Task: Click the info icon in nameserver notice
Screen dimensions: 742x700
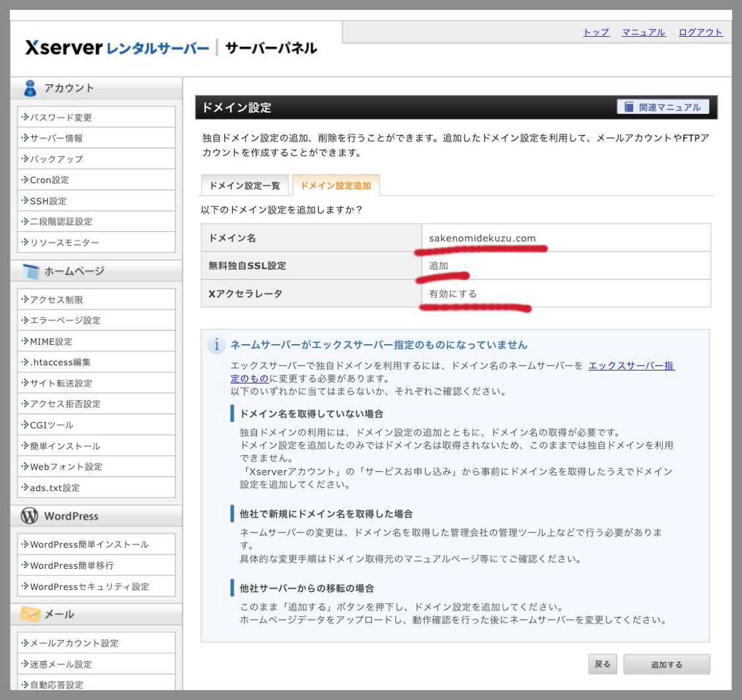Action: [216, 345]
